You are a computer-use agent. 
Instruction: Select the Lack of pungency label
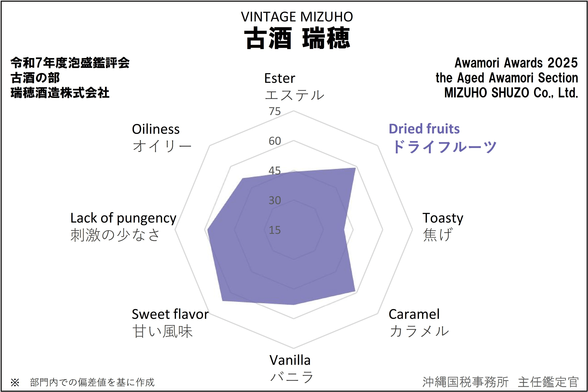[123, 218]
